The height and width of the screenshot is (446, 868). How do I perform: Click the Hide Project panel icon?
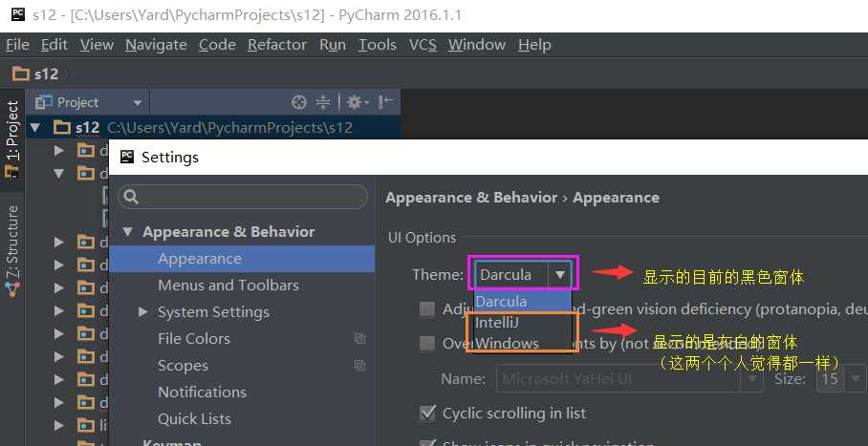tap(385, 102)
